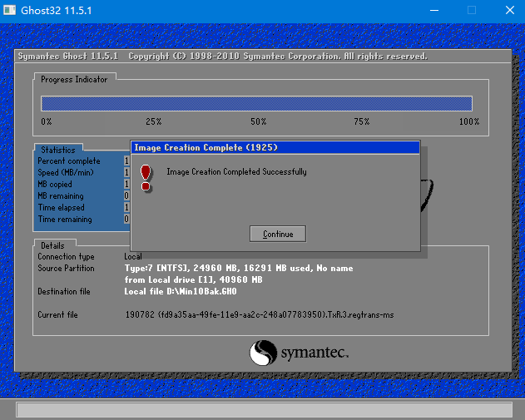Viewport: 525px width, 420px height.
Task: Click the Image Creation Complete title bar
Action: tap(275, 147)
